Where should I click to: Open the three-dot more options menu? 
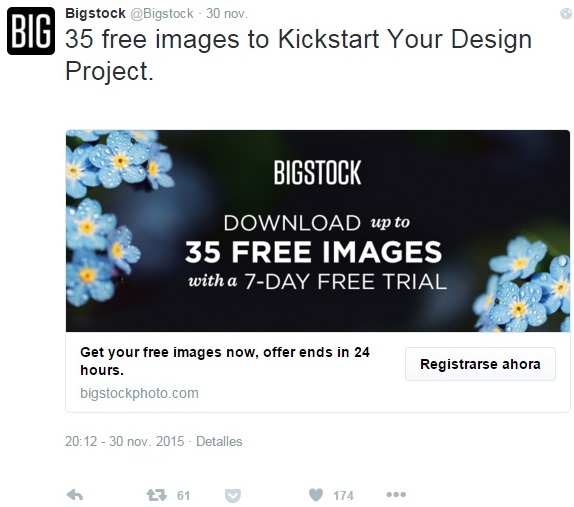396,495
